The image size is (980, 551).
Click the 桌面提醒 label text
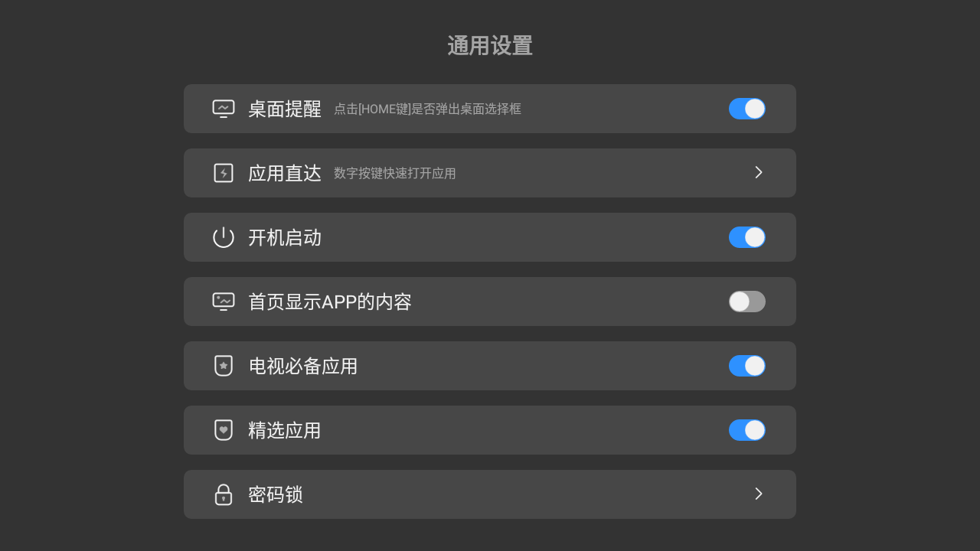click(285, 109)
